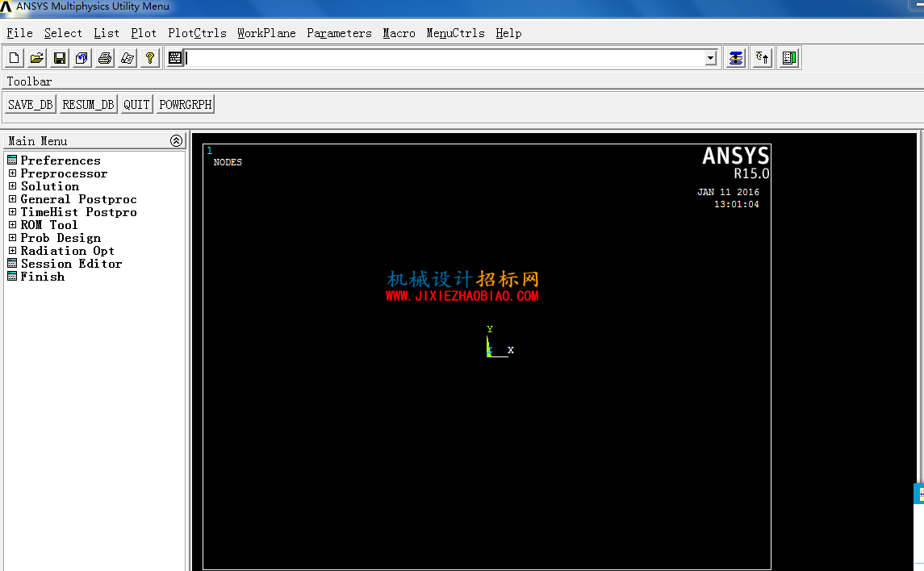
Task: Expand the Radiation Opt node
Action: 12,251
